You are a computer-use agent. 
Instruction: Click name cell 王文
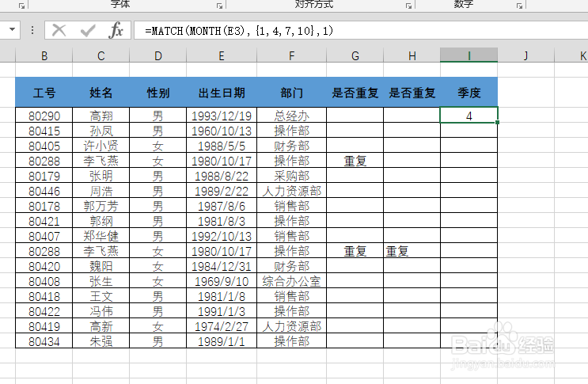tap(101, 296)
